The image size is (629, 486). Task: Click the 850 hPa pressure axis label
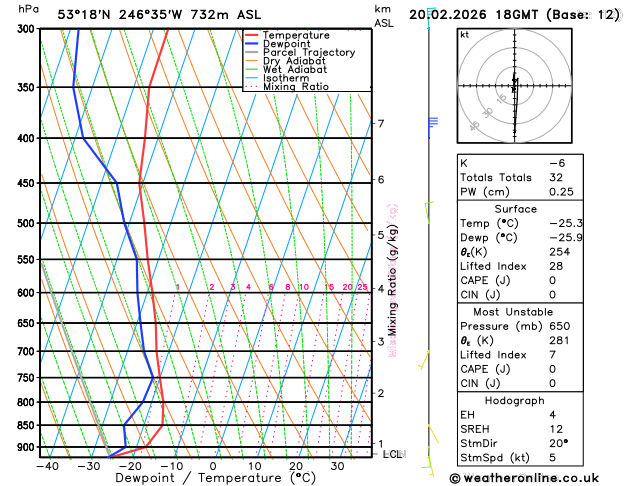(x=28, y=425)
